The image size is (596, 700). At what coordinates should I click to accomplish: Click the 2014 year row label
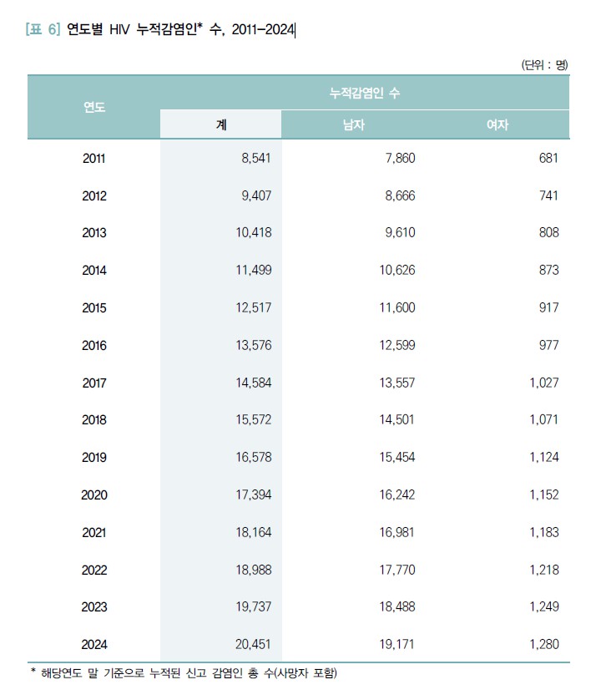[94, 270]
